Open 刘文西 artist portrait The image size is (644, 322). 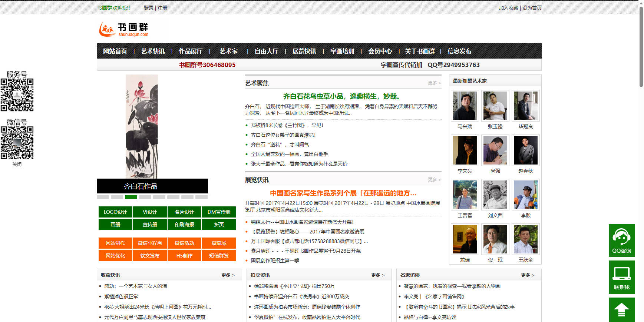pyautogui.click(x=495, y=195)
